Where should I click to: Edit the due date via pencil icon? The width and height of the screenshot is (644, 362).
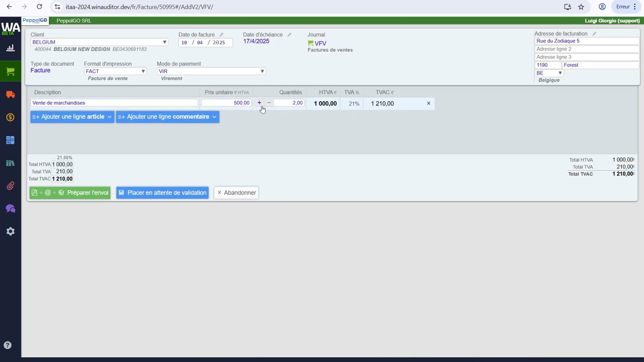click(x=289, y=35)
